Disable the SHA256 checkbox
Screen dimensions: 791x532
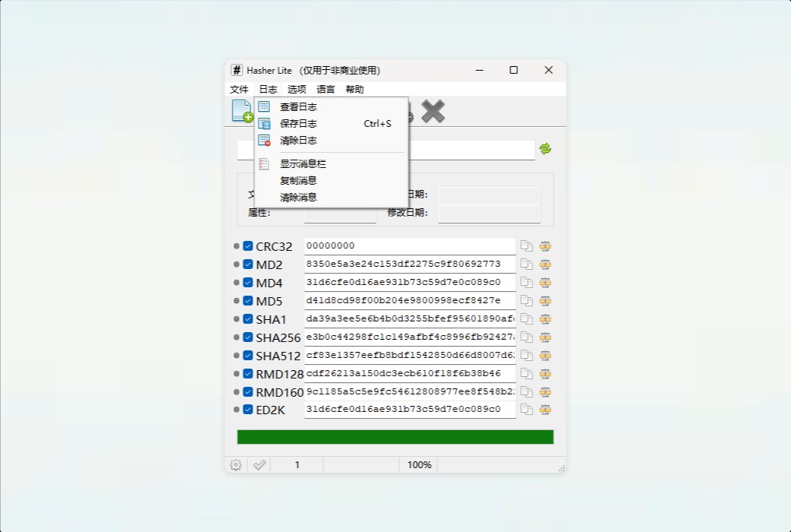tap(248, 337)
